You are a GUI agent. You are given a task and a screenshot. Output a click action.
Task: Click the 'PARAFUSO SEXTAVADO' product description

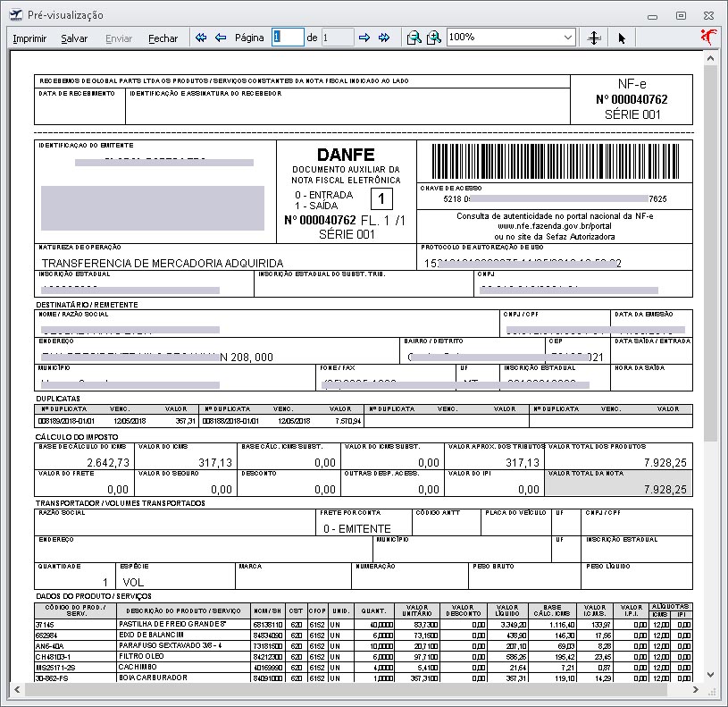(171, 645)
